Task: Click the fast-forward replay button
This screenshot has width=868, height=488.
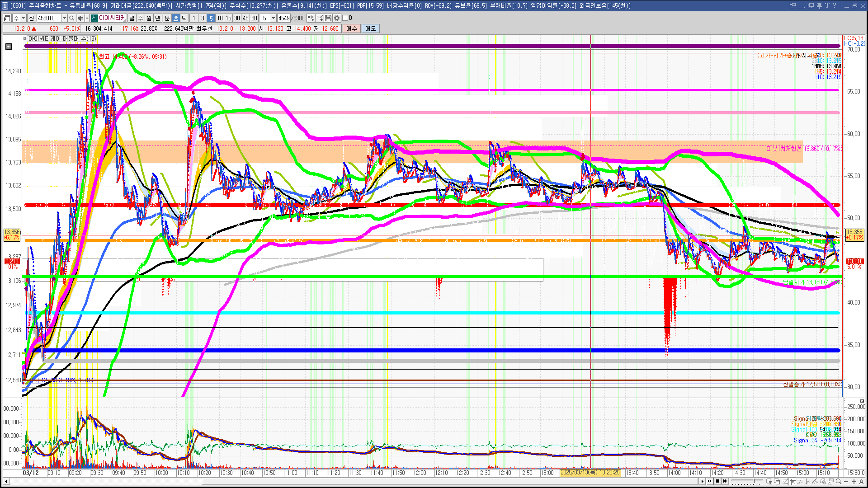Action: pyautogui.click(x=725, y=481)
